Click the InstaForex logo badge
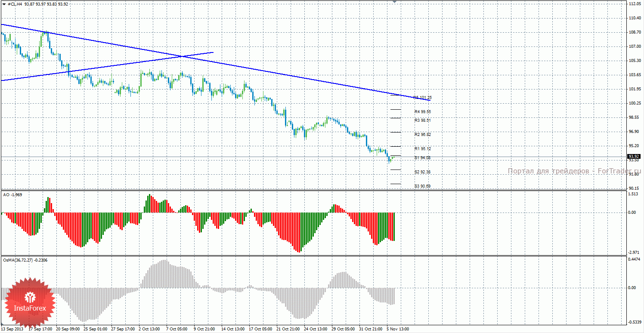The width and height of the screenshot is (644, 333). pyautogui.click(x=30, y=302)
